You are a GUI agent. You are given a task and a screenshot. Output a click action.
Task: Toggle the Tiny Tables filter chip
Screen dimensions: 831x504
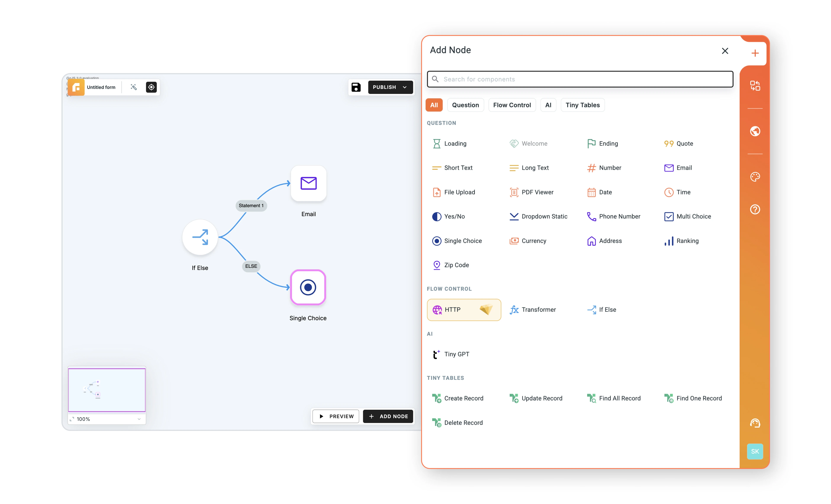(582, 105)
